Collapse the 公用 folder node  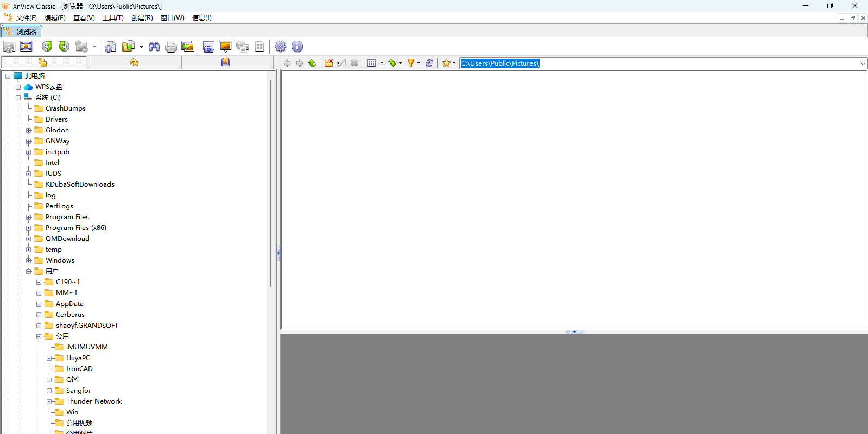(39, 336)
